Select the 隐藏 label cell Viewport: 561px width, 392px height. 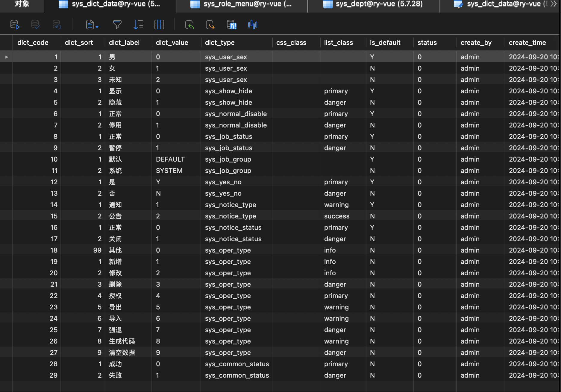tap(128, 102)
